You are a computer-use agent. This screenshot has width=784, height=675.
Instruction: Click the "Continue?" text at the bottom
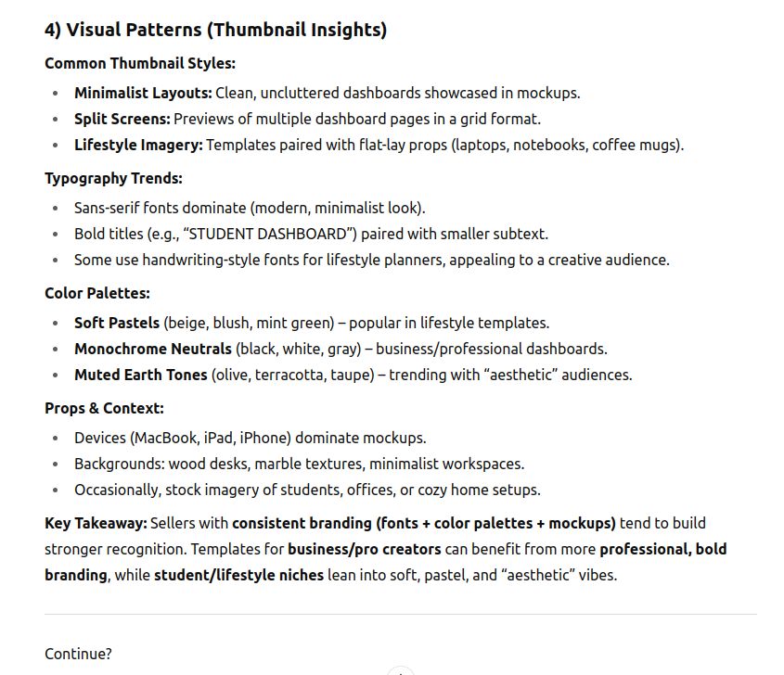pos(78,654)
